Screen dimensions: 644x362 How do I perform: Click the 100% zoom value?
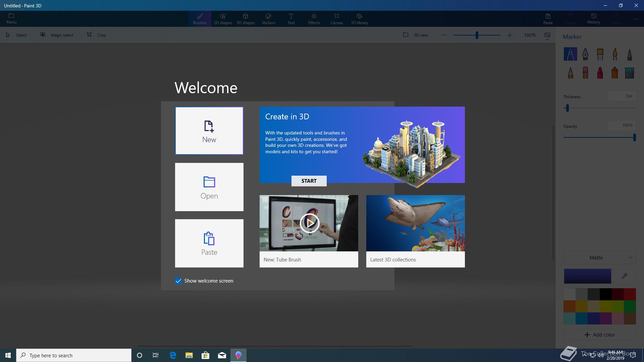point(530,35)
